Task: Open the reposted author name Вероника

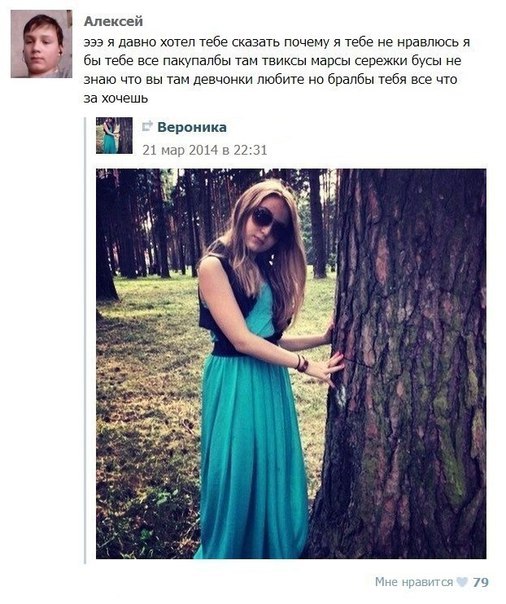Action: click(192, 127)
